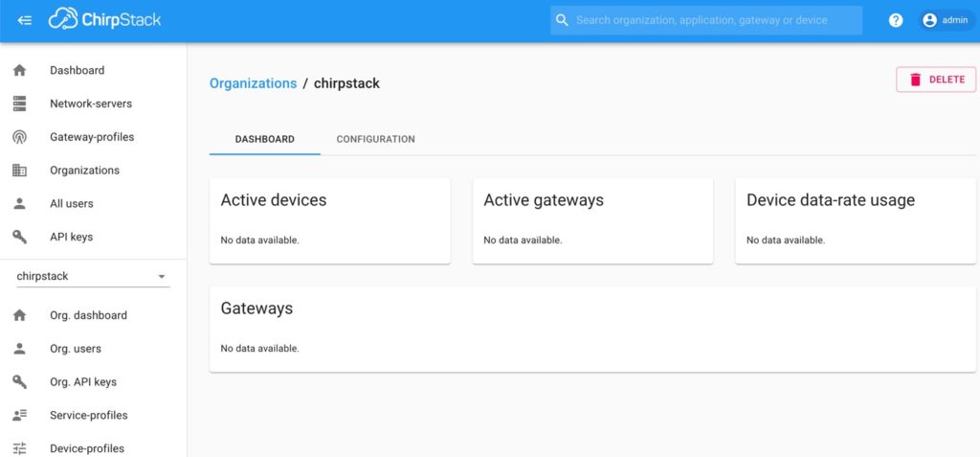Viewport: 980px width, 457px height.
Task: Open Org. users in the sidebar
Action: pyautogui.click(x=76, y=349)
